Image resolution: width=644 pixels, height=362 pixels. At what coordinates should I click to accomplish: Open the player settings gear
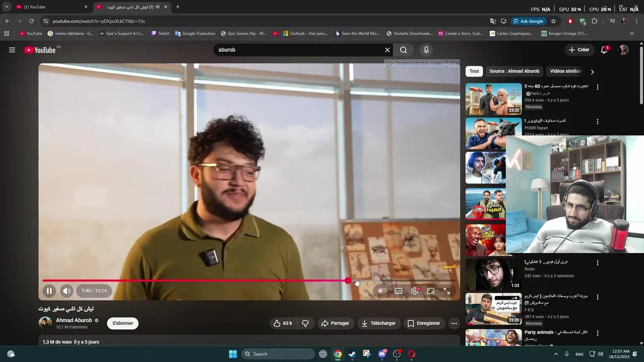click(x=415, y=291)
